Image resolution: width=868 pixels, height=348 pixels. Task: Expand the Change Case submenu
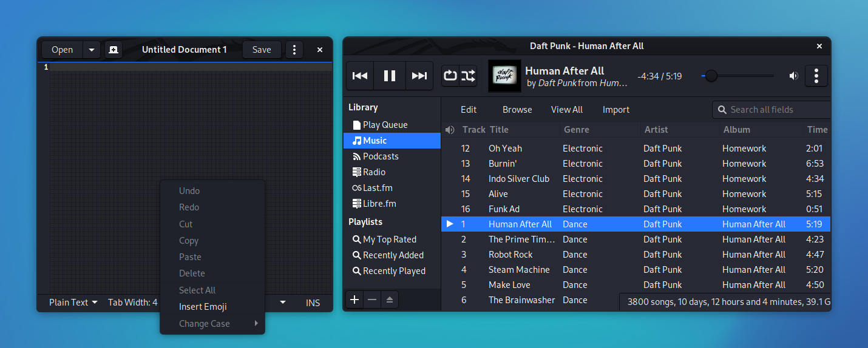[212, 324]
